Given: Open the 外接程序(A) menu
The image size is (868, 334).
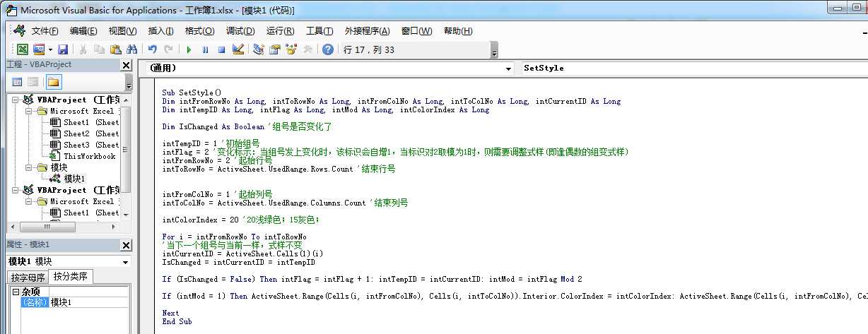Looking at the screenshot, I should (367, 31).
